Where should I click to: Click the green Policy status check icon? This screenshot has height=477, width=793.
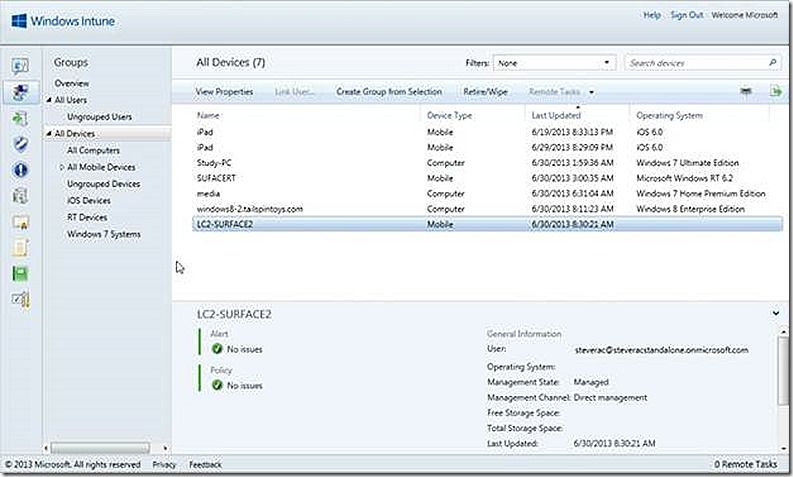[217, 385]
